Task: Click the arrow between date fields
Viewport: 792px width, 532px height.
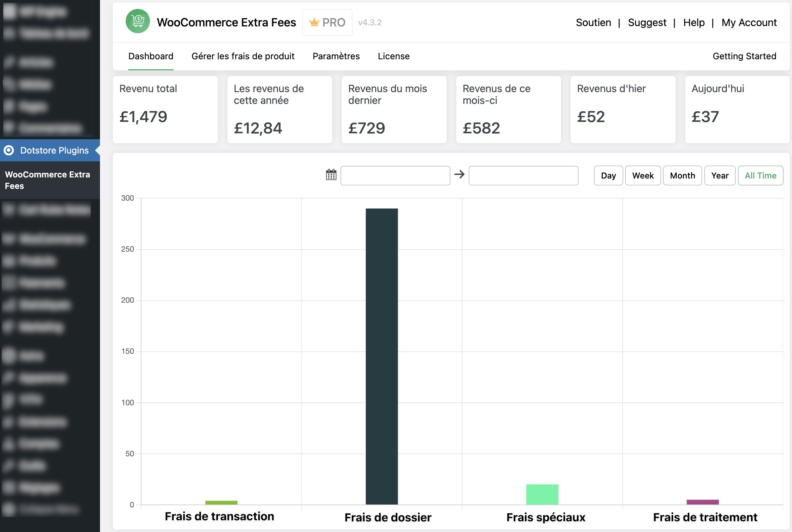Action: (x=459, y=174)
